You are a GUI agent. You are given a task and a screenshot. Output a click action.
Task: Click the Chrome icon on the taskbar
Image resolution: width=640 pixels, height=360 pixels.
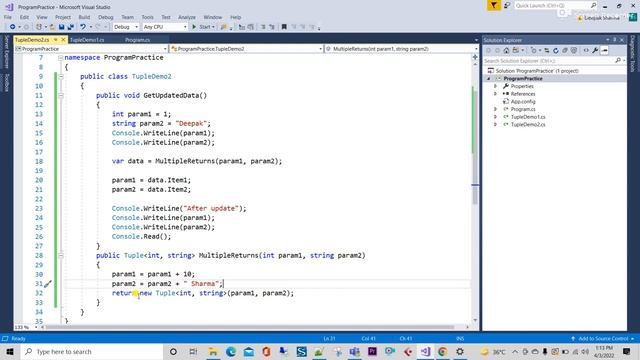click(442, 351)
